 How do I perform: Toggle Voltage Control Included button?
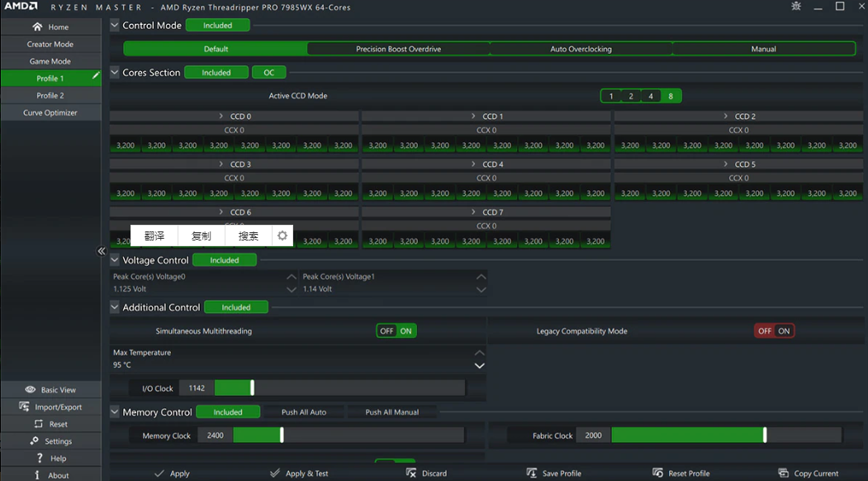[x=224, y=260]
